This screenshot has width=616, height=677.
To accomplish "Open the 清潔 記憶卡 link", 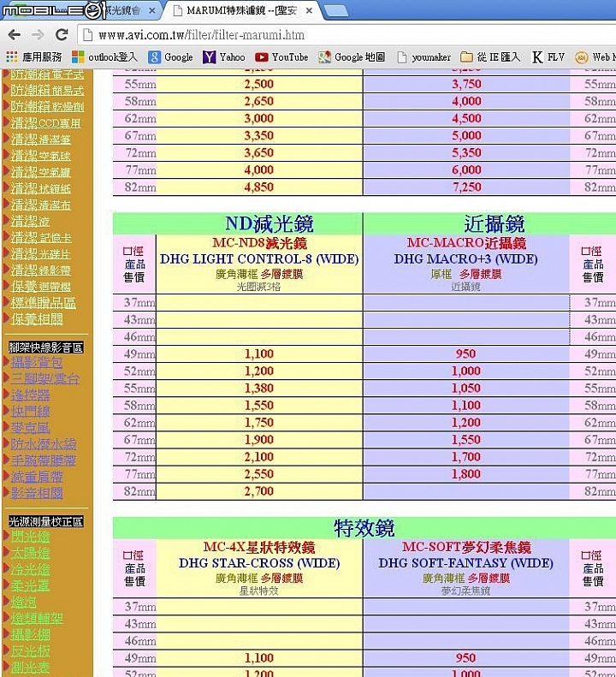I will click(41, 237).
